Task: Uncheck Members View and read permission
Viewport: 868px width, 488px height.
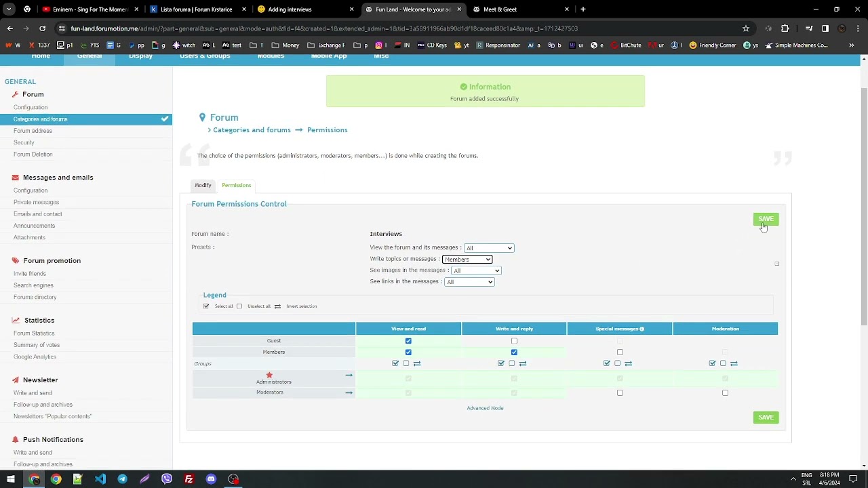Action: point(408,352)
